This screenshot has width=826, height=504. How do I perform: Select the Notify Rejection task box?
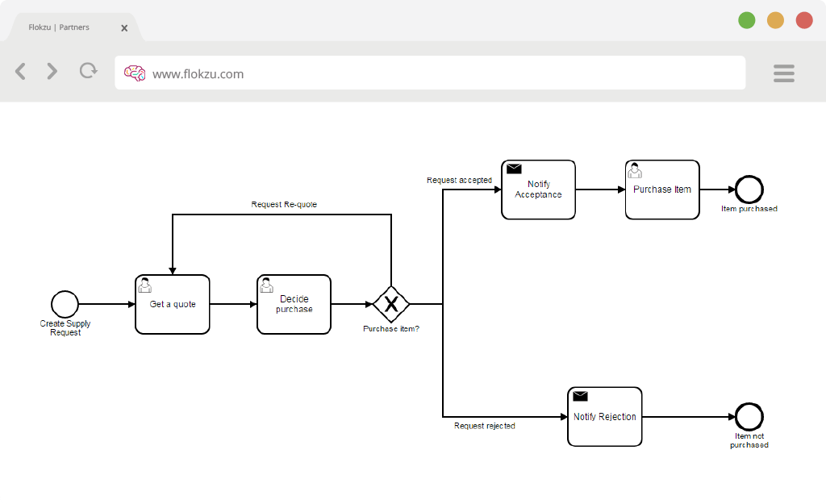tap(605, 417)
